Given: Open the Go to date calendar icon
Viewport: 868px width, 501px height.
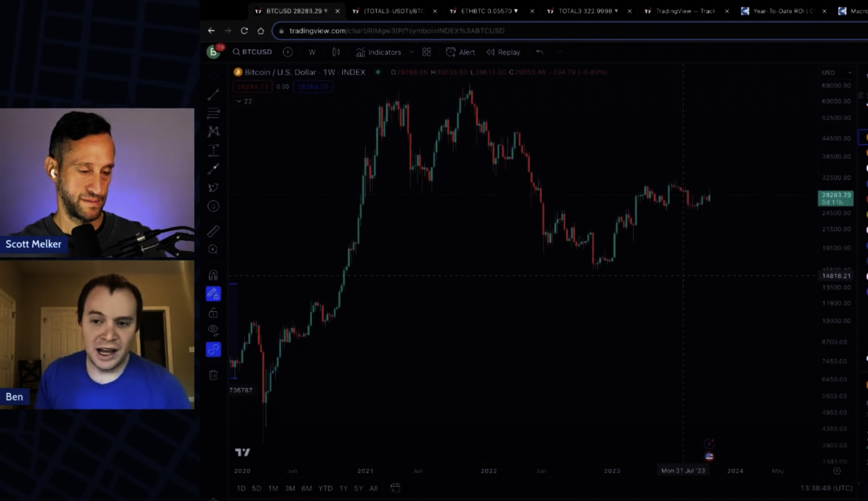Looking at the screenshot, I should click(x=395, y=488).
